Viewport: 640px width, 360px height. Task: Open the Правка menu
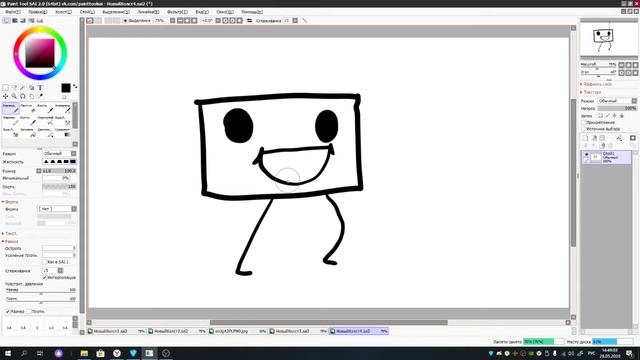[x=38, y=12]
